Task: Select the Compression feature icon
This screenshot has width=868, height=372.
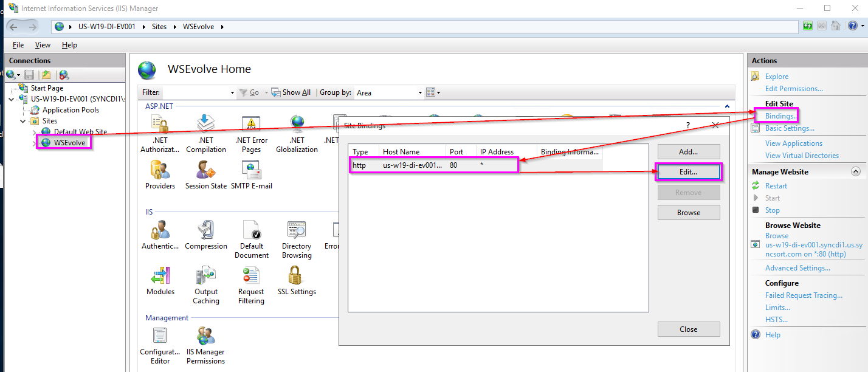Action: [x=206, y=230]
